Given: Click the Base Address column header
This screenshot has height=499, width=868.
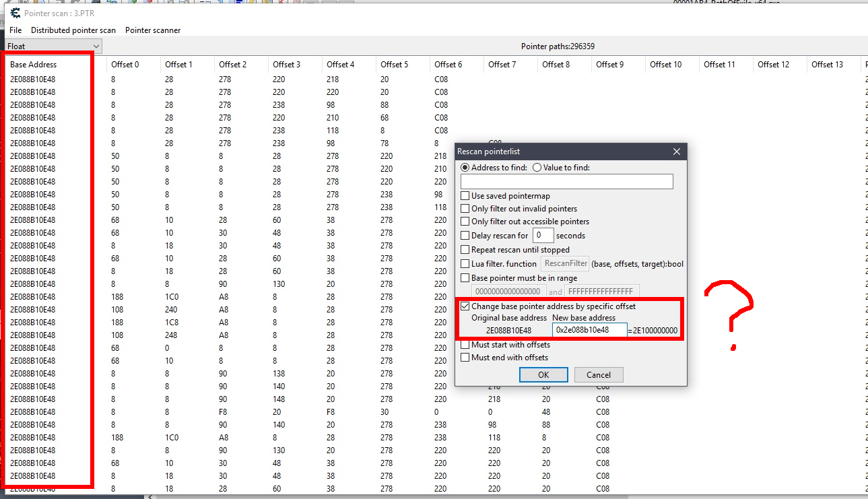Looking at the screenshot, I should (34, 65).
